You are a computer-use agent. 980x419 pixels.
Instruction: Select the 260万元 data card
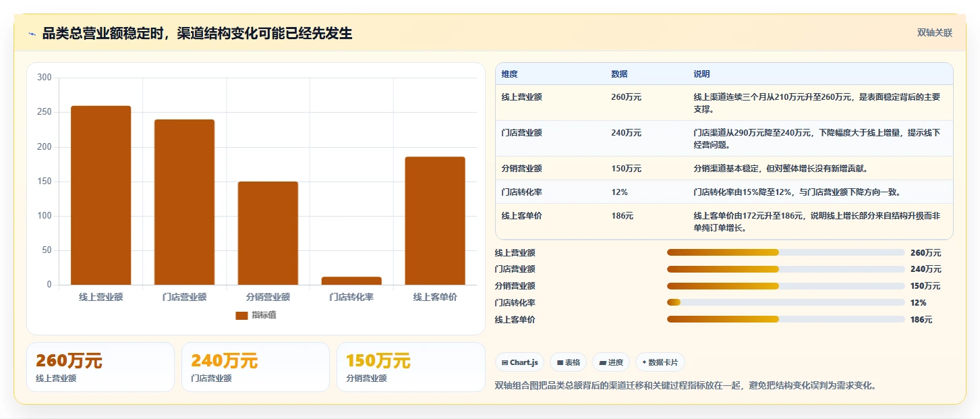[x=100, y=367]
